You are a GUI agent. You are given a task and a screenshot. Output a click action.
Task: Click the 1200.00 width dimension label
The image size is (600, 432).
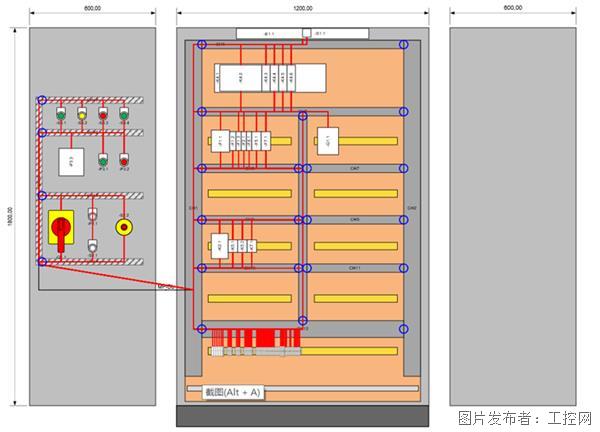(x=303, y=8)
